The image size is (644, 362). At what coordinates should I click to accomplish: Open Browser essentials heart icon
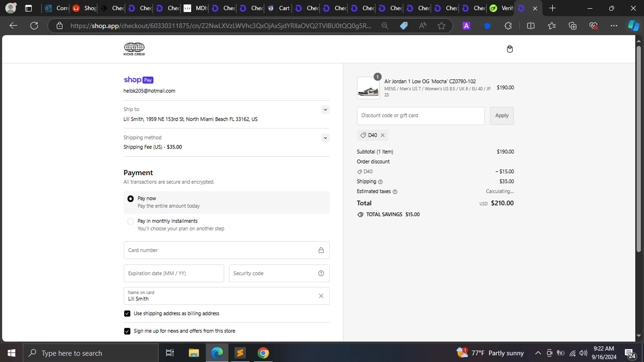click(x=594, y=26)
